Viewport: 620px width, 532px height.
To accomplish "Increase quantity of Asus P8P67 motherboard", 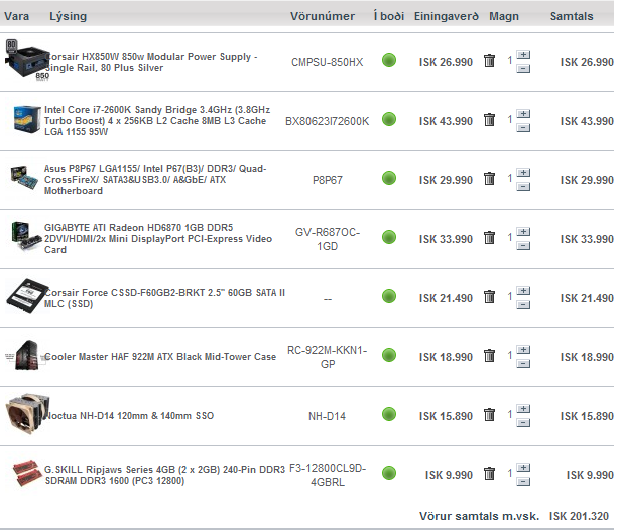I will coord(523,173).
